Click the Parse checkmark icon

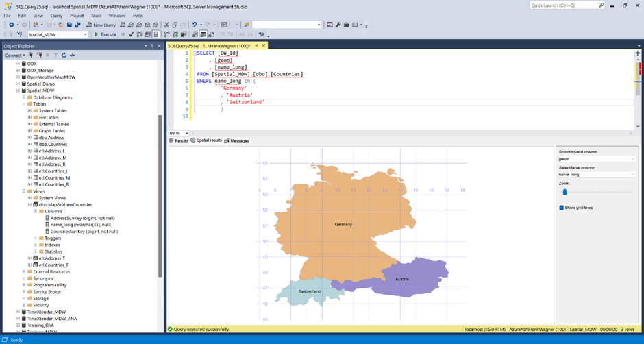tap(131, 34)
